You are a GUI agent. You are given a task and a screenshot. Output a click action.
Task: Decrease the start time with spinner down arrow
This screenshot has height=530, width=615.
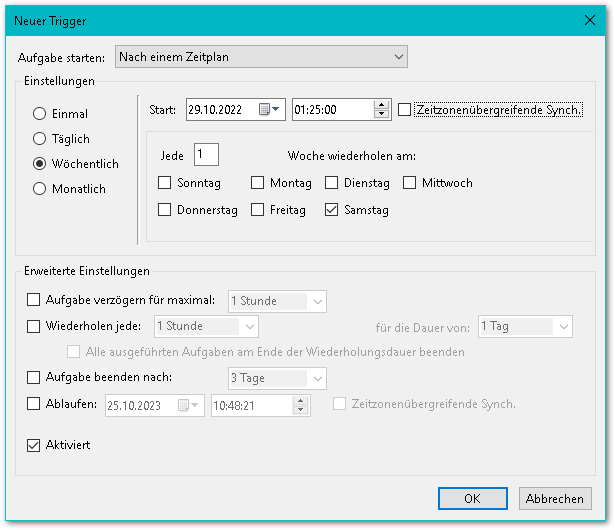(x=381, y=115)
